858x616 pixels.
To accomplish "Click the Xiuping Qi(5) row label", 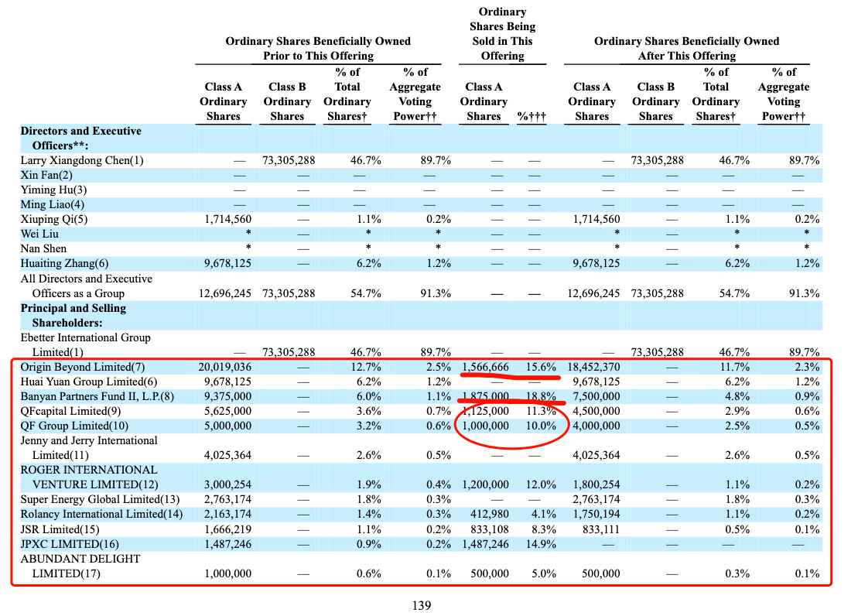I will click(x=54, y=219).
